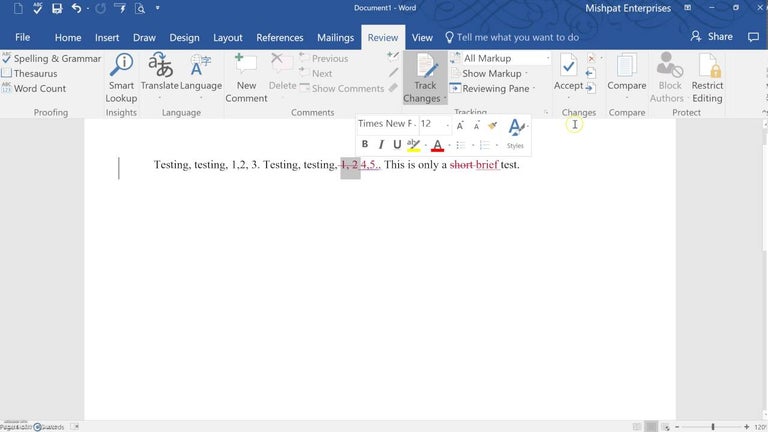Open the Language menu

coord(201,76)
